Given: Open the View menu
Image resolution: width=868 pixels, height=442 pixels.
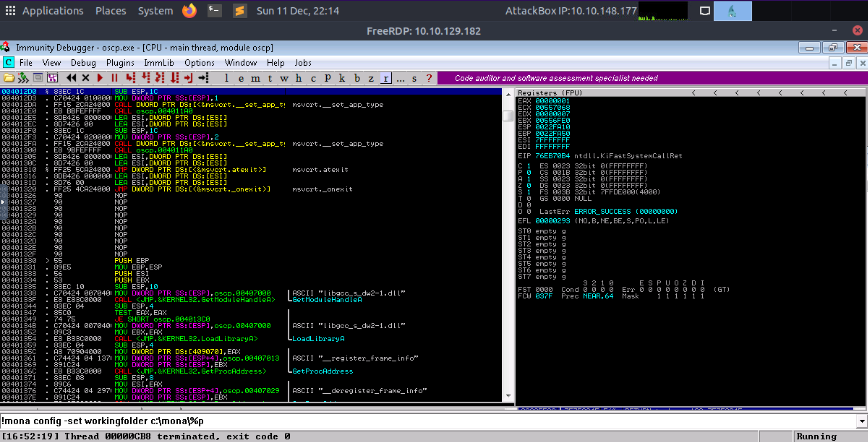Looking at the screenshot, I should click(52, 63).
